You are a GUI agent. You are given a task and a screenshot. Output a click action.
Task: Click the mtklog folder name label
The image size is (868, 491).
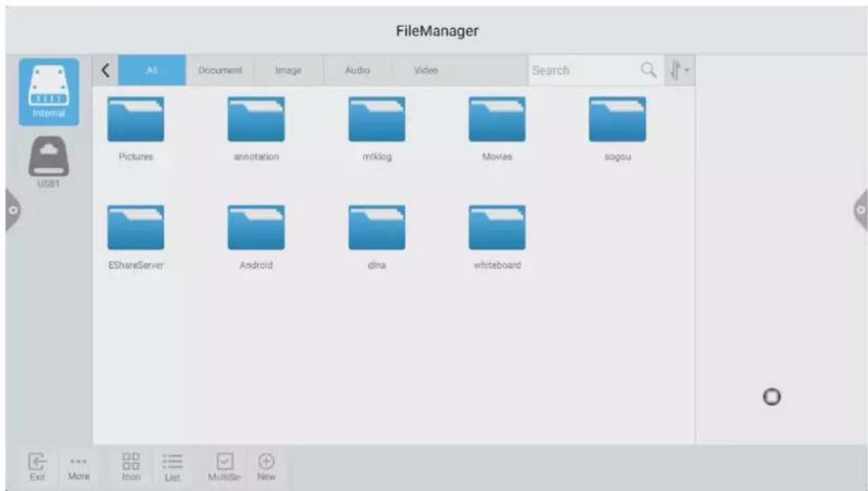(377, 157)
